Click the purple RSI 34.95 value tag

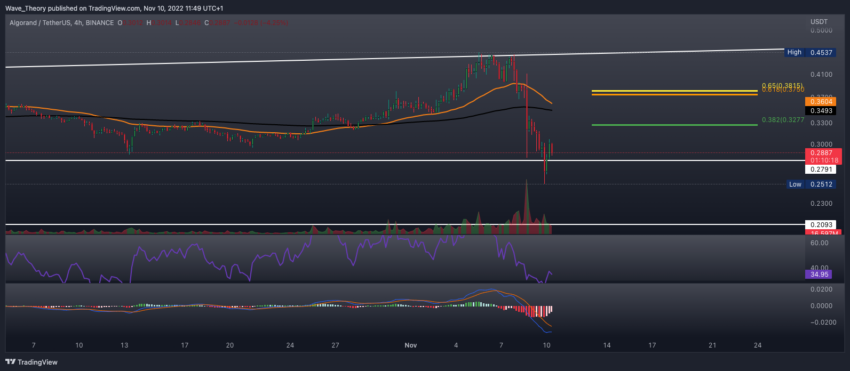[x=820, y=275]
